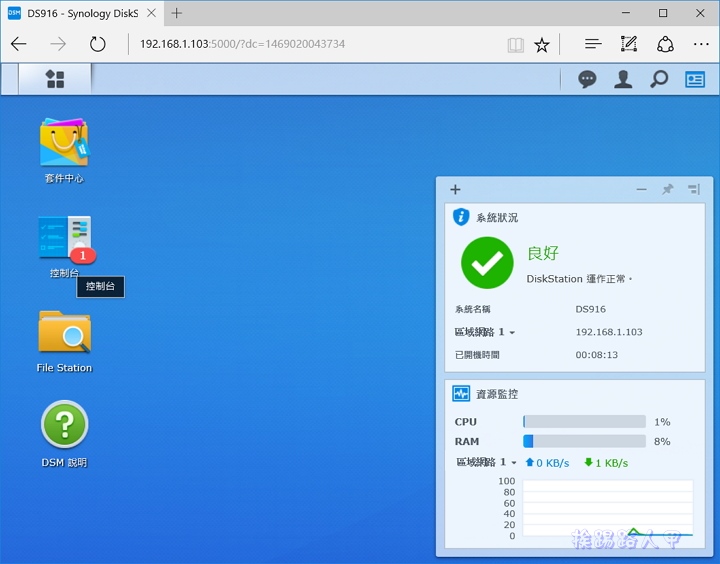Toggle the widgets panel icon

click(695, 79)
